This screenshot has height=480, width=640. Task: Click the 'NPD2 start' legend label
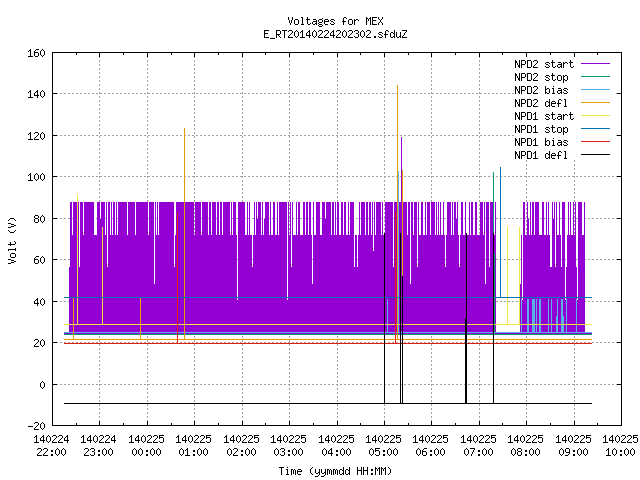point(544,64)
